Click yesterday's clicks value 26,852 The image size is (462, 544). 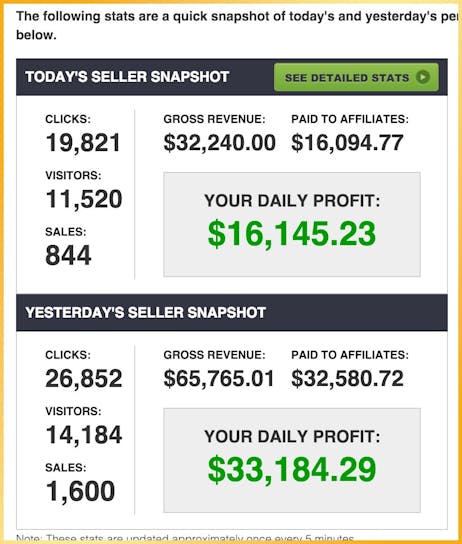(x=84, y=379)
